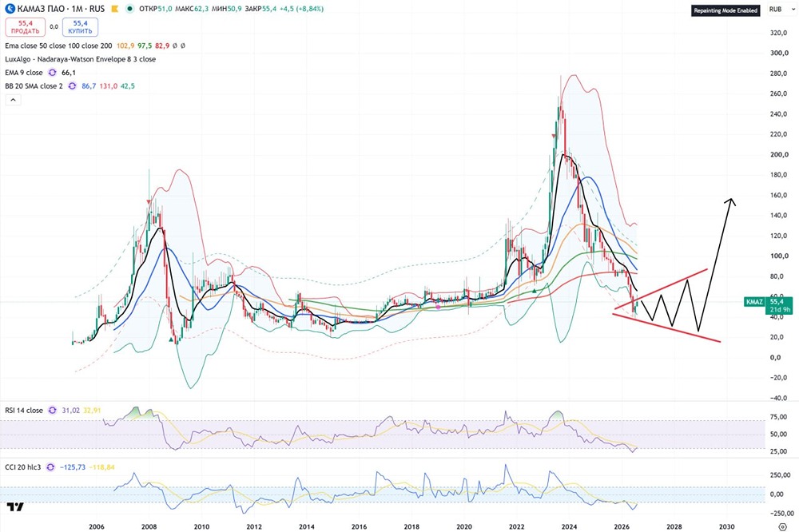Click the green 97,5 EMA 100 value
This screenshot has width=799, height=532.
145,46
